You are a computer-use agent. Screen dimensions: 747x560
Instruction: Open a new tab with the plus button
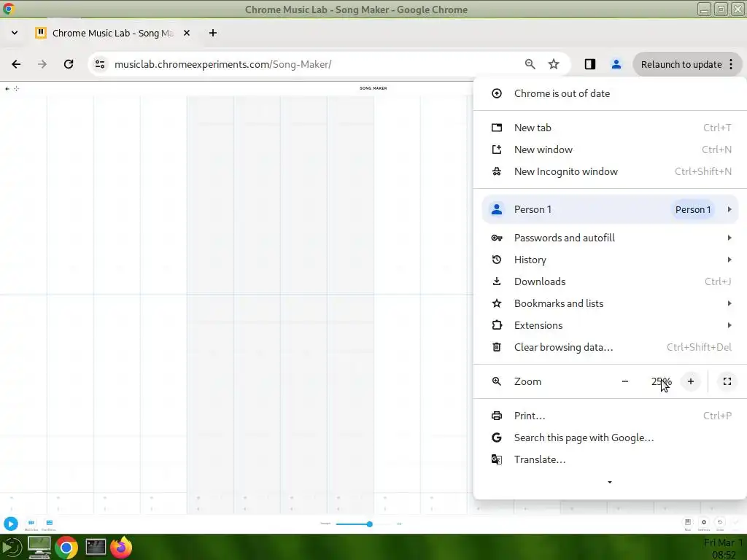(213, 33)
